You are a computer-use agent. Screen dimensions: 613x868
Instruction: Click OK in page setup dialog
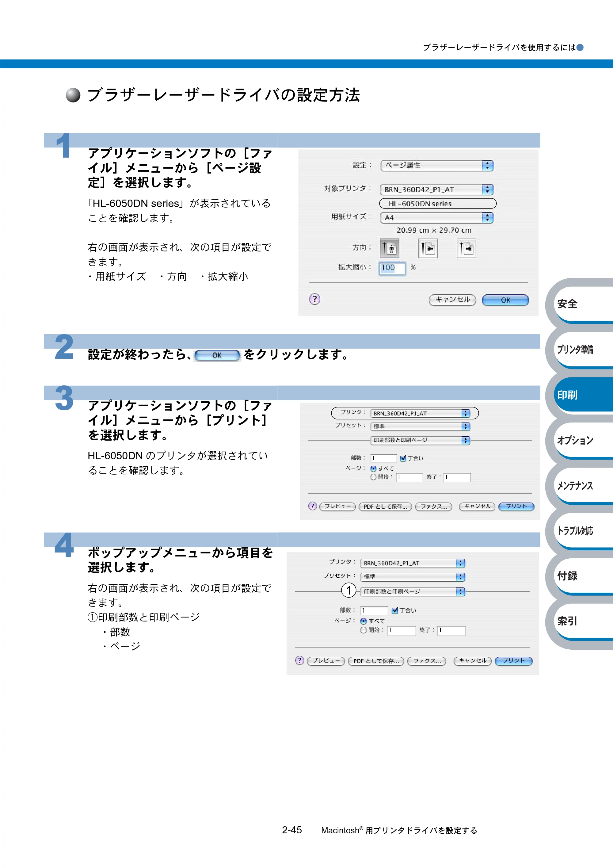click(506, 300)
